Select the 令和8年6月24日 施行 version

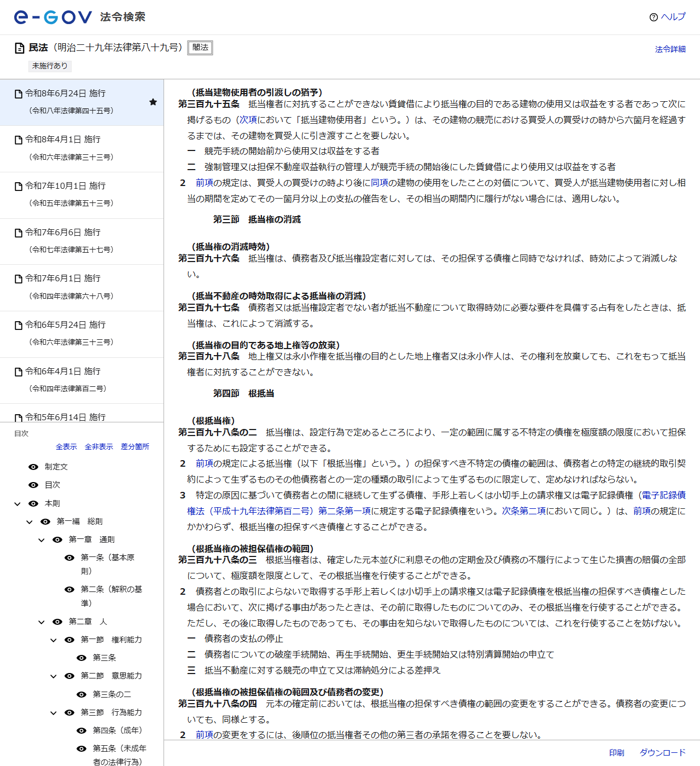click(x=81, y=102)
